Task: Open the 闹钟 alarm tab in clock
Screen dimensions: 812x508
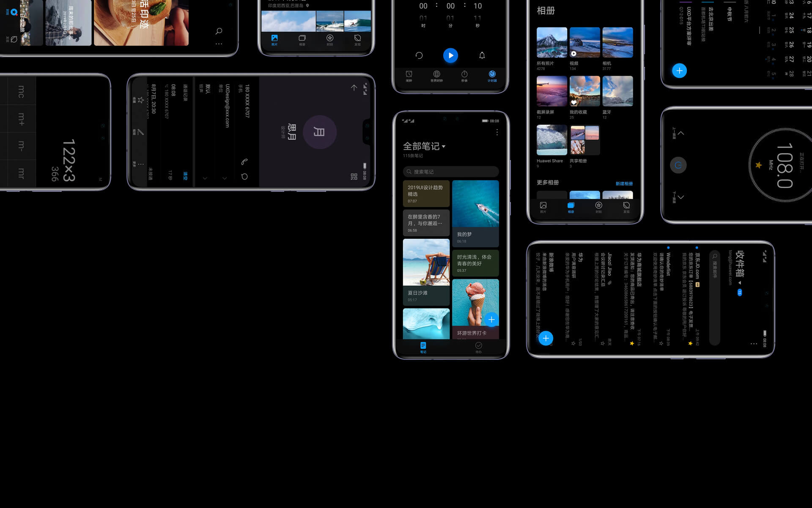Action: point(409,76)
